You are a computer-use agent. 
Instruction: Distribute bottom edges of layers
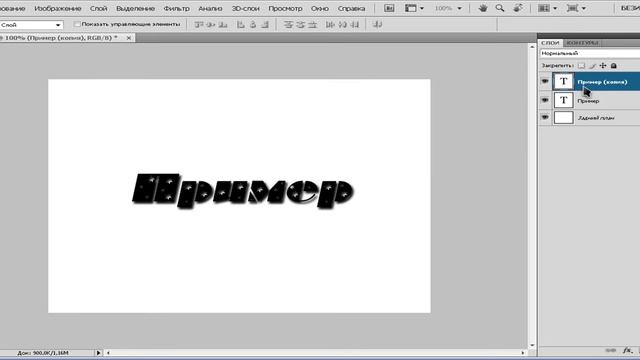(x=313, y=25)
